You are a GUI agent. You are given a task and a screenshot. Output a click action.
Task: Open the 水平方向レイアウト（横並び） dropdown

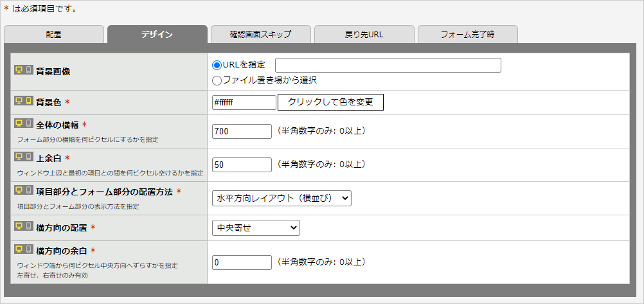click(x=282, y=198)
